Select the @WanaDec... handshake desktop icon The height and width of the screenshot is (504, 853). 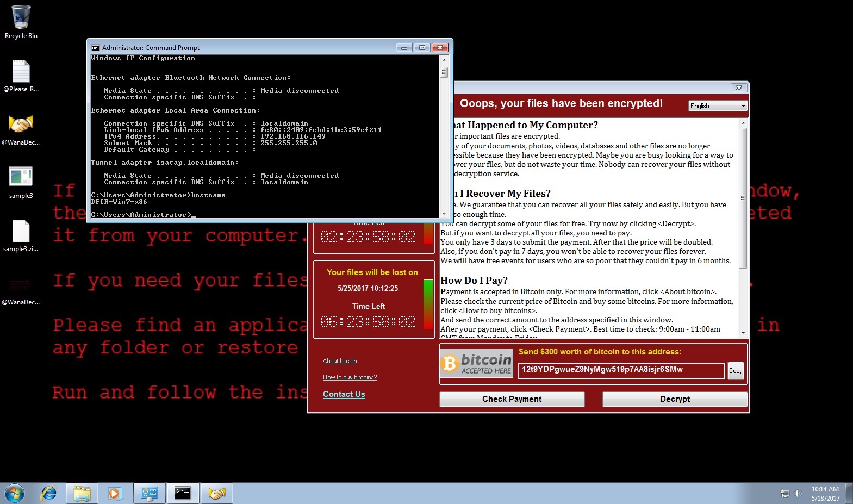21,129
